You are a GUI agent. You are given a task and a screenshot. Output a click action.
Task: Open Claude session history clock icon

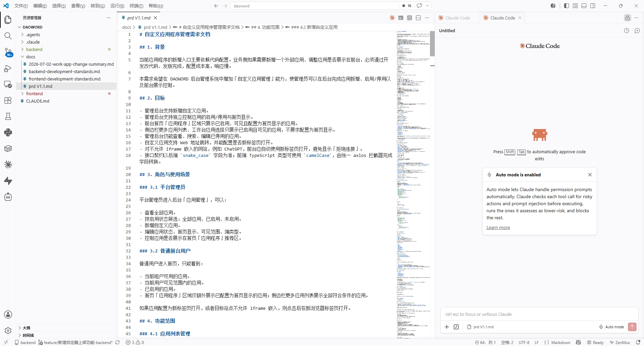click(627, 31)
